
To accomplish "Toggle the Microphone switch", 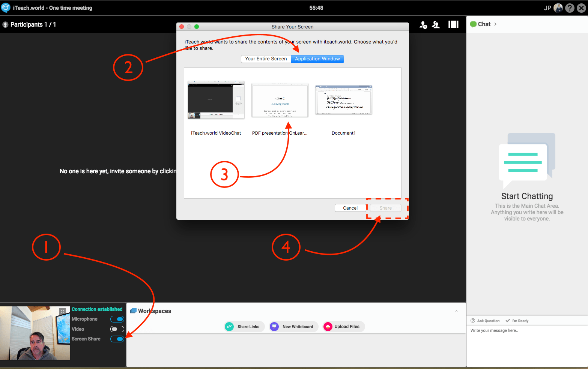I will coord(117,319).
